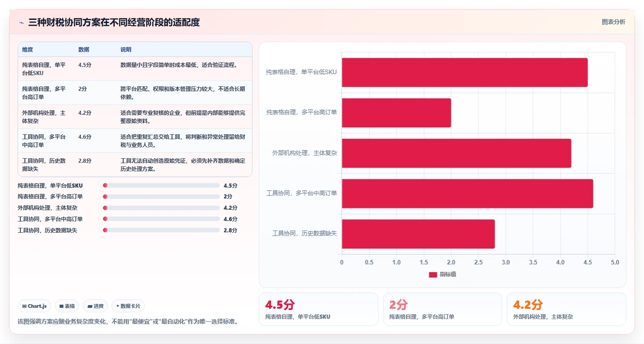This screenshot has height=344, width=644.
Task: Click the 图表分析 label in header
Action: coord(613,22)
